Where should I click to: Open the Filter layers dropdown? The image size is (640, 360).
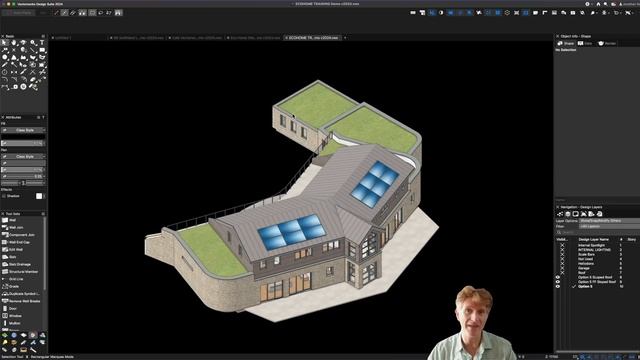609,226
